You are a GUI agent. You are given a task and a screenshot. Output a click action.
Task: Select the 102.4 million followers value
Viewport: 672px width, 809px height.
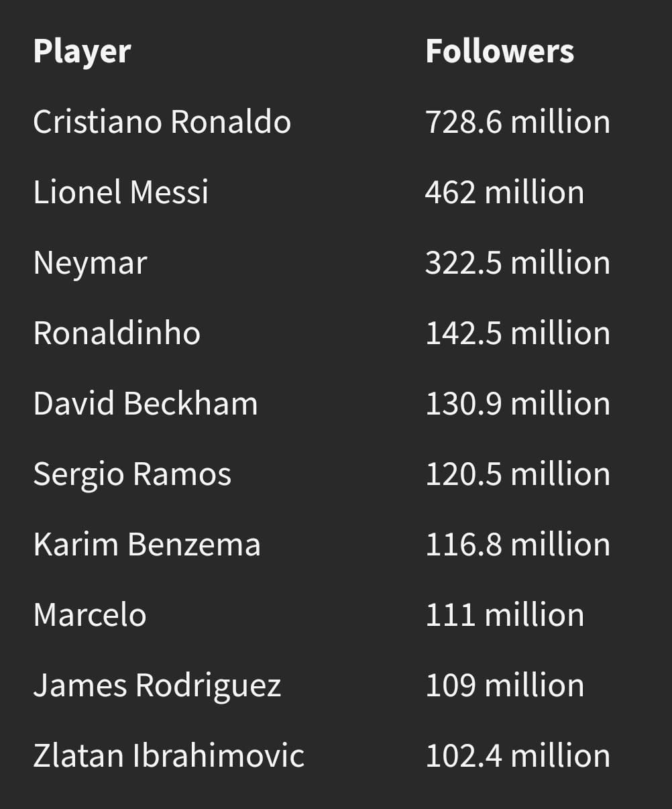(x=518, y=756)
